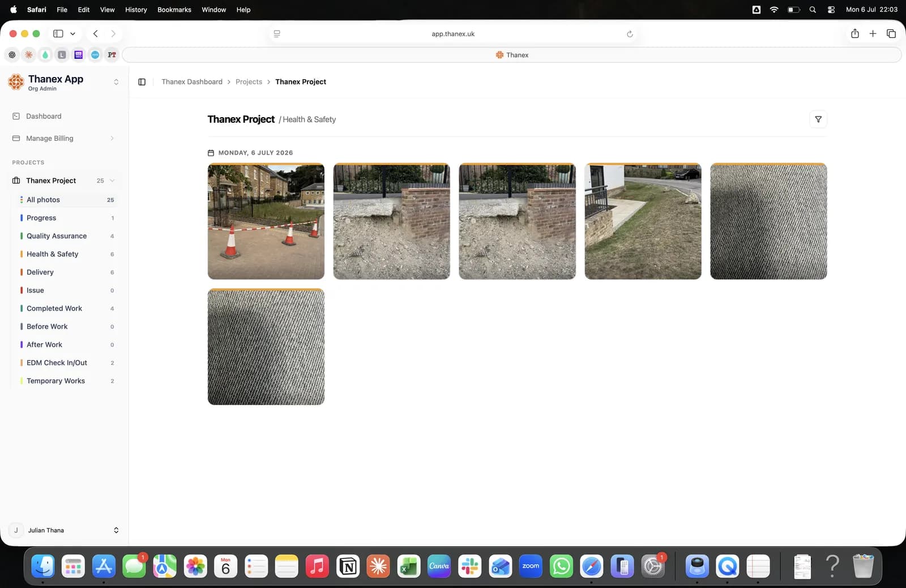This screenshot has height=588, width=906.
Task: Open the Dashboard sidebar item
Action: click(64, 116)
